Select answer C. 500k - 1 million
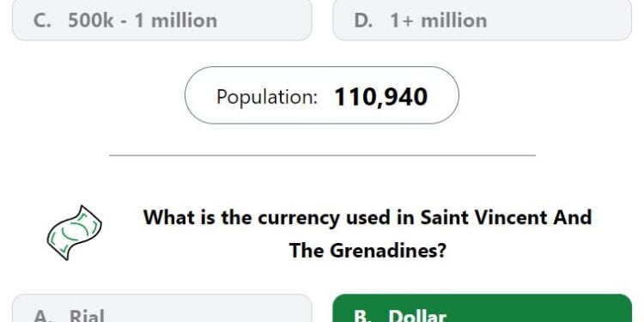This screenshot has width=644, height=322. click(161, 20)
